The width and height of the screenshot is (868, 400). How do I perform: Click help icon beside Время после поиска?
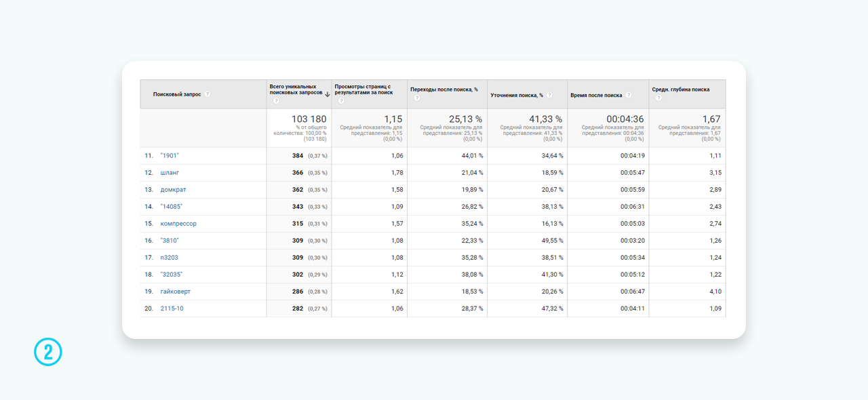pyautogui.click(x=629, y=95)
